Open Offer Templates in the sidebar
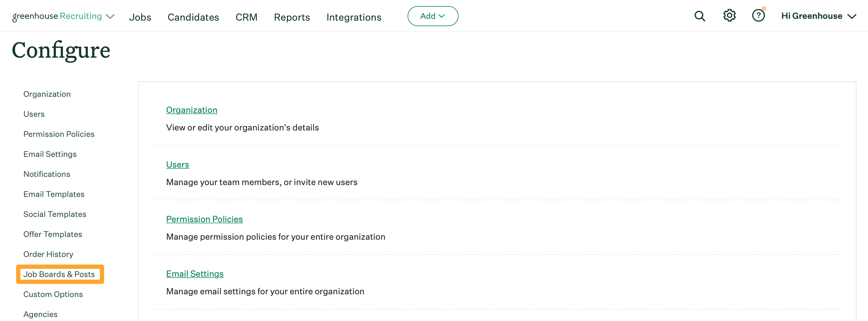The image size is (868, 321). tap(53, 234)
